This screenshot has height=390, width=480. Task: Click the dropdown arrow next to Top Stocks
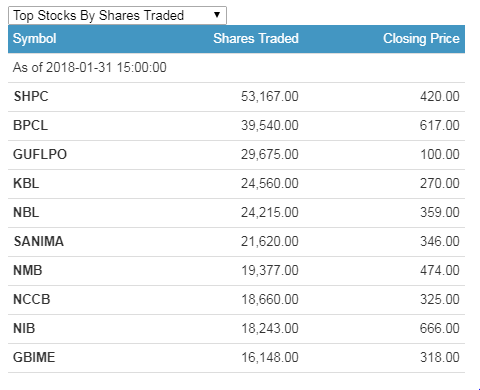(217, 15)
